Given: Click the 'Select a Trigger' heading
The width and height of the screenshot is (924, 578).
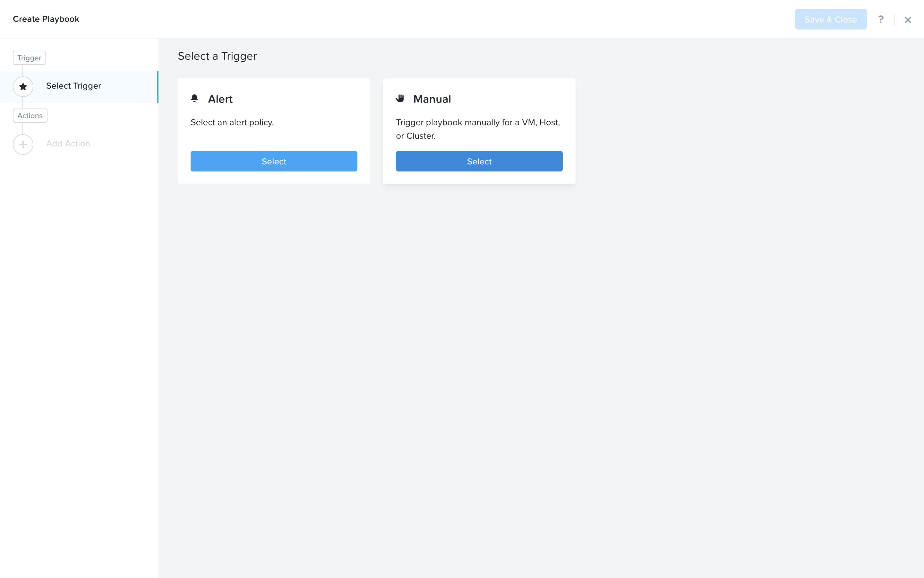Looking at the screenshot, I should 217,56.
